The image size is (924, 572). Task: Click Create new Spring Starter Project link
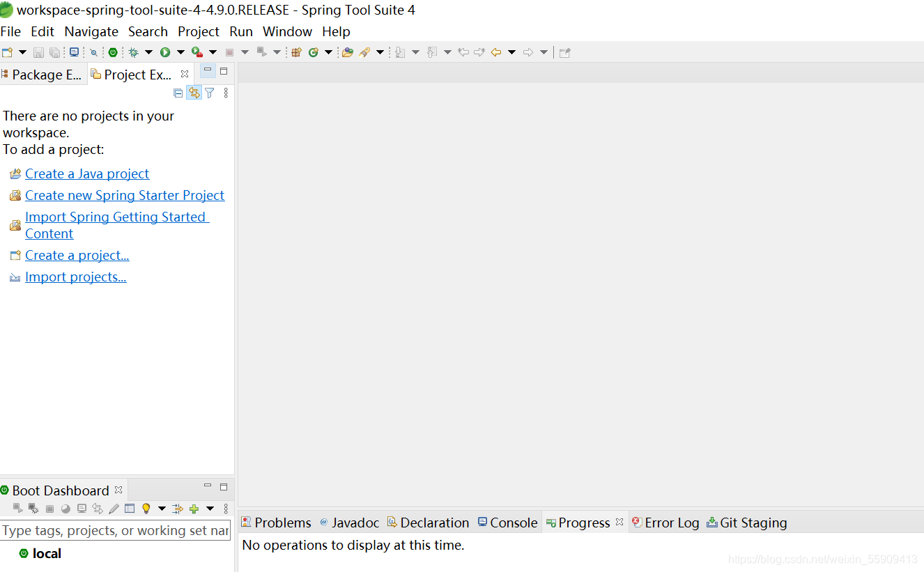click(125, 195)
